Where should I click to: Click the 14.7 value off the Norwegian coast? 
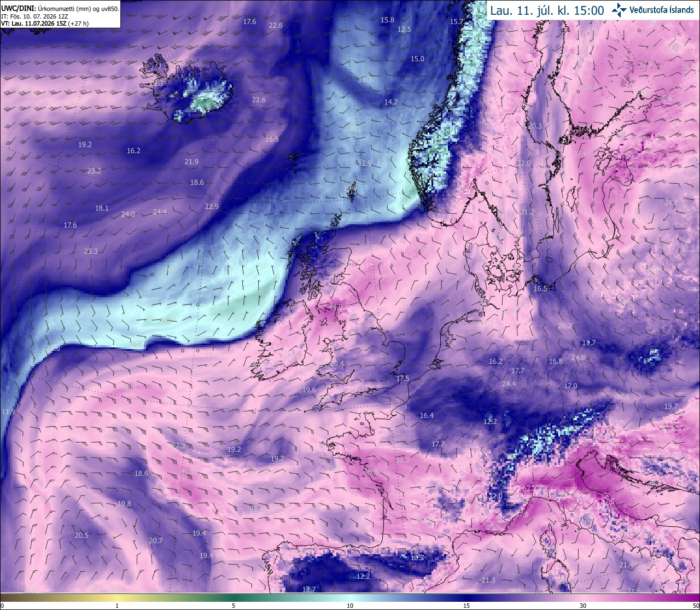[391, 102]
